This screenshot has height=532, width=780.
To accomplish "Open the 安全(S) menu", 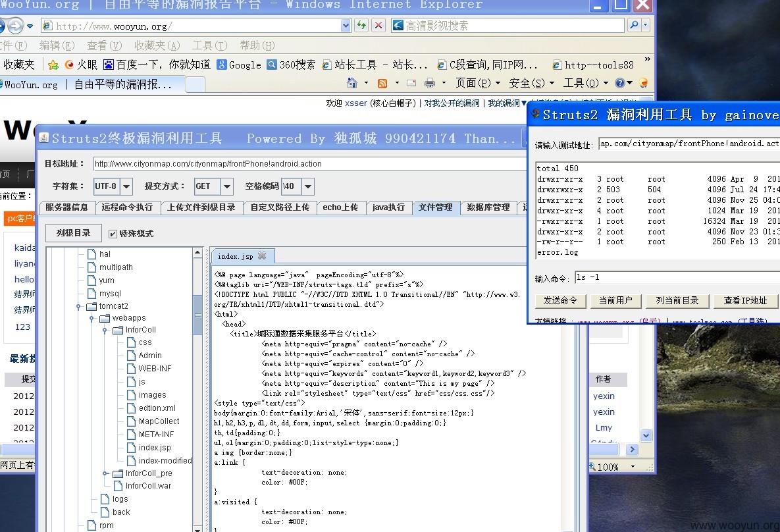I will [x=531, y=83].
